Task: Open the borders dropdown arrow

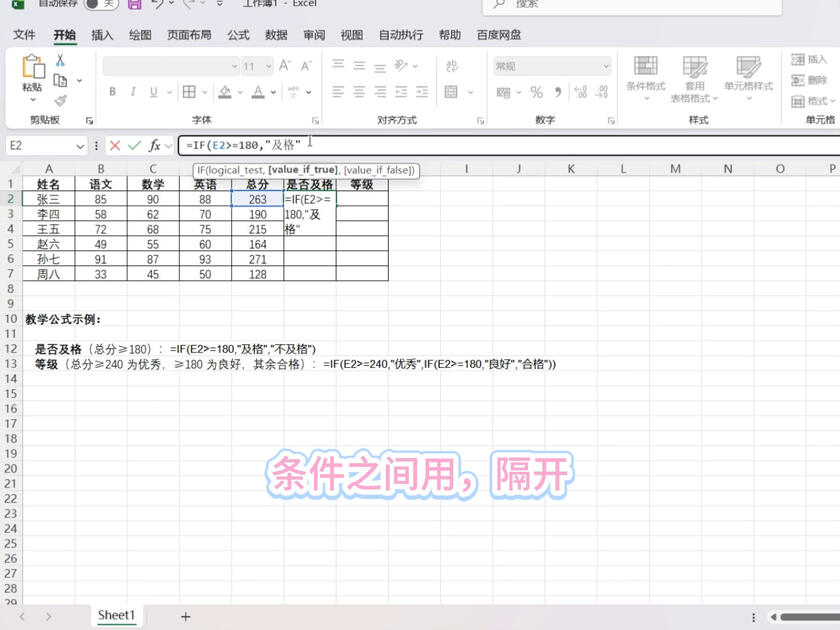Action: (x=205, y=92)
